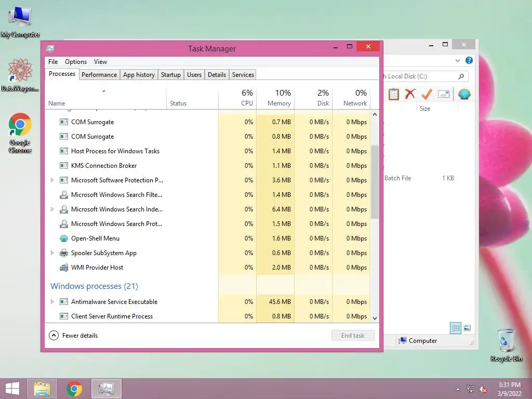Open the Options menu
The width and height of the screenshot is (532, 399).
click(76, 62)
